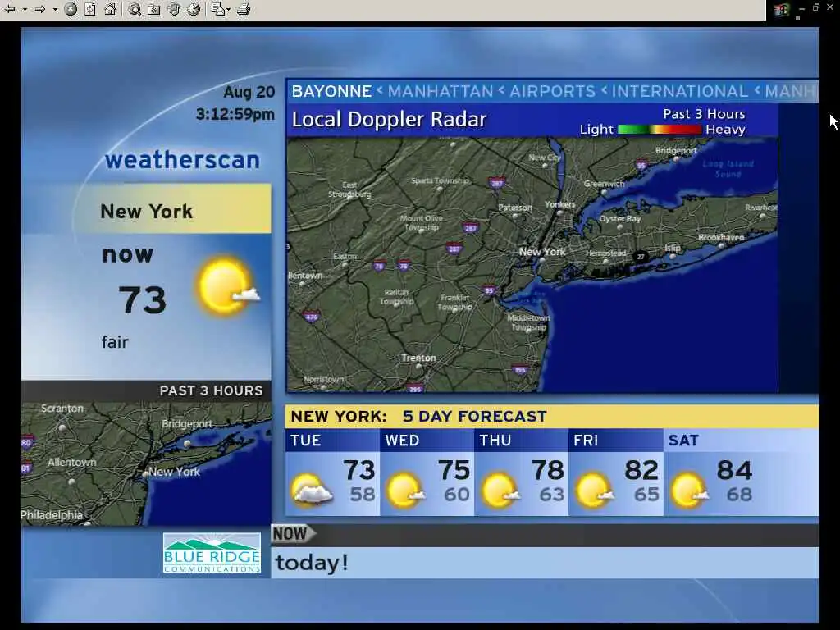
Task: Select the SAT forecast column header
Action: 742,441
